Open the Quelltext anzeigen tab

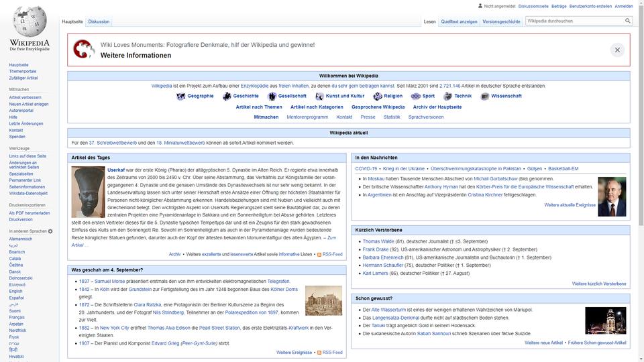459,21
